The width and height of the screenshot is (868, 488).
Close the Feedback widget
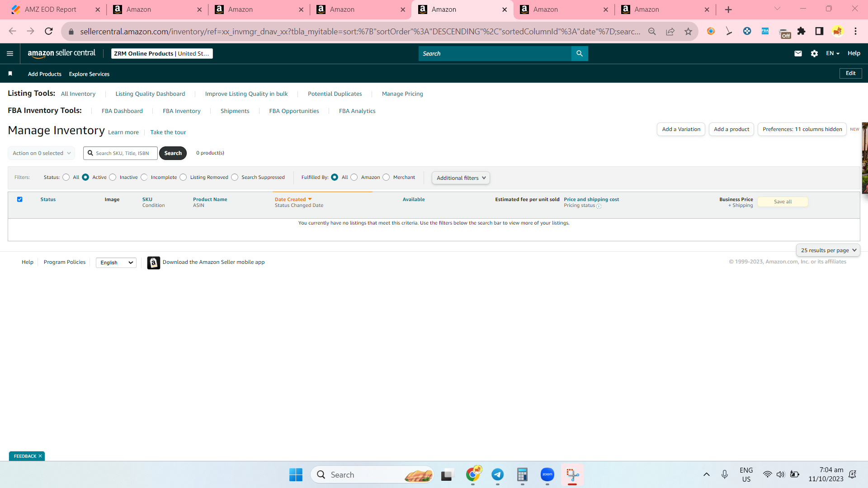click(40, 456)
